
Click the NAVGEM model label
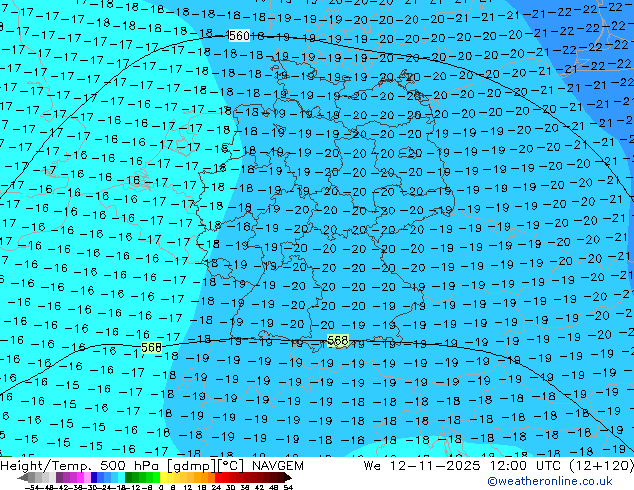278,466
